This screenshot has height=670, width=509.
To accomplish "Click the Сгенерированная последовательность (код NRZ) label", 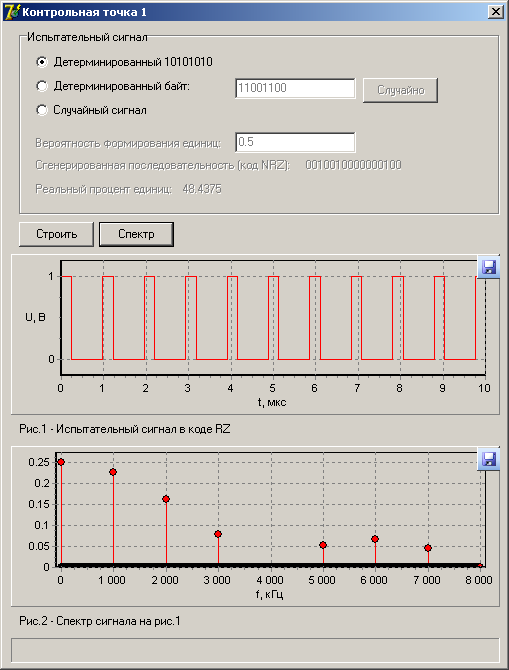I will [x=163, y=165].
